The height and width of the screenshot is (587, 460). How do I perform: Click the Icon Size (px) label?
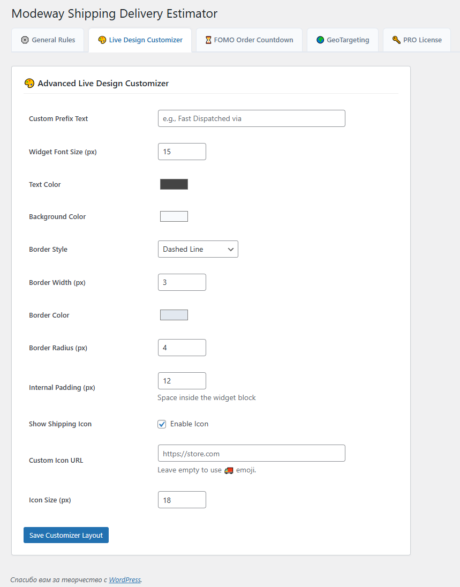50,500
